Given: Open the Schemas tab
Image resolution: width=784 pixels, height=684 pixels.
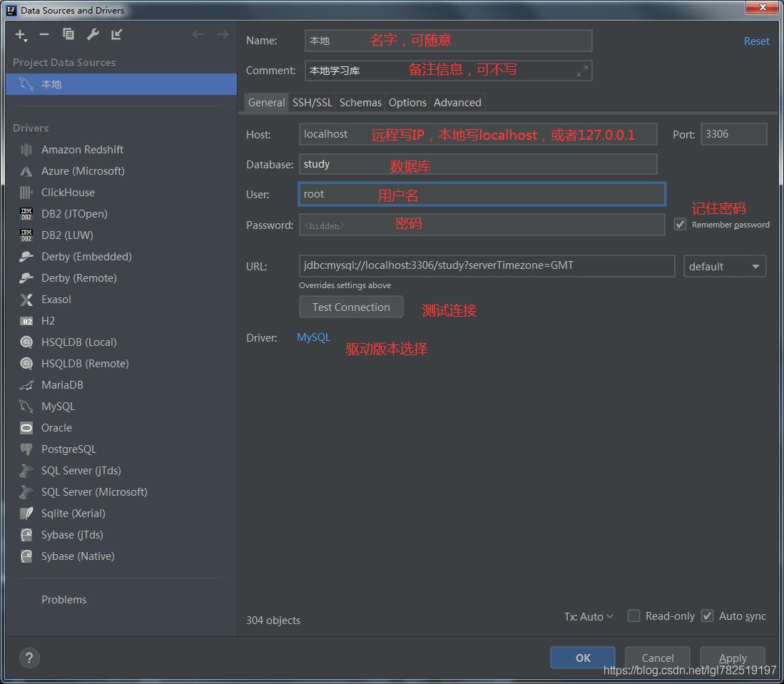Looking at the screenshot, I should coord(360,103).
